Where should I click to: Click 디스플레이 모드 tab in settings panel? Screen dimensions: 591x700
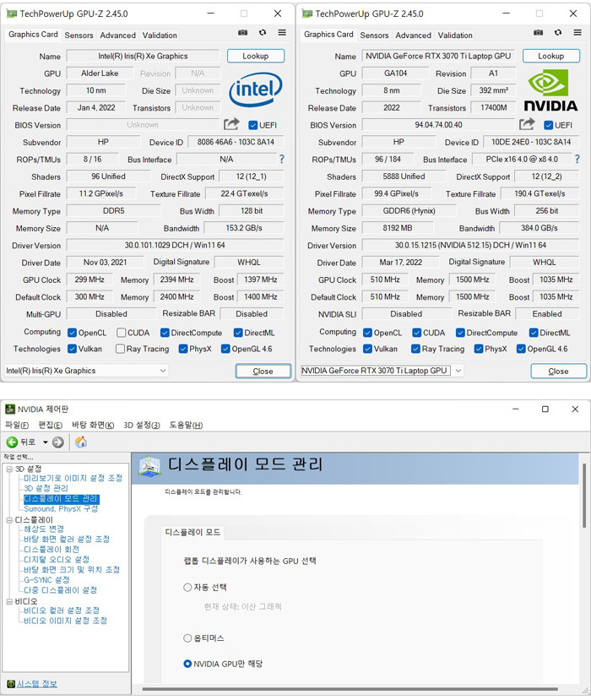[192, 532]
